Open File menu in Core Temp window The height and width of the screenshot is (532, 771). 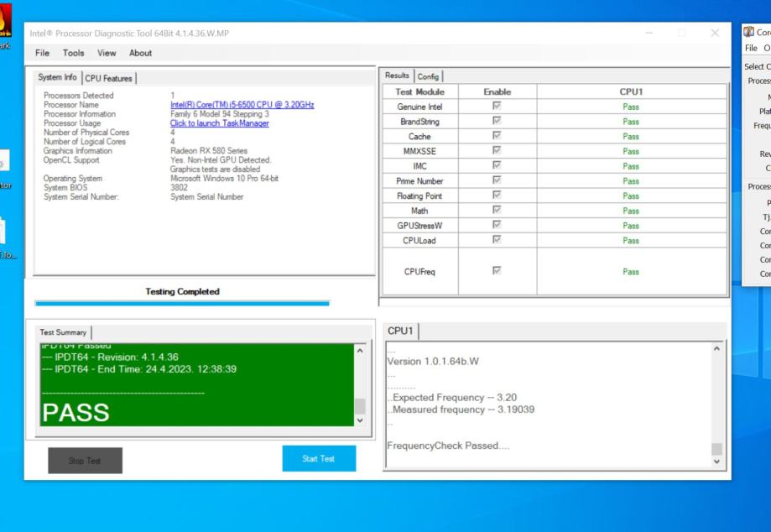click(751, 48)
